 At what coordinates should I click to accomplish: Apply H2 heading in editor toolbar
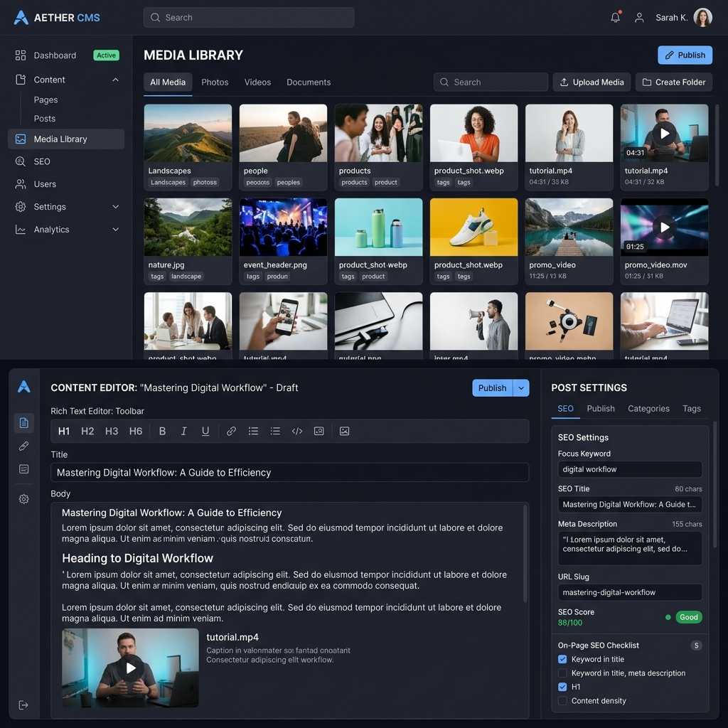[87, 432]
